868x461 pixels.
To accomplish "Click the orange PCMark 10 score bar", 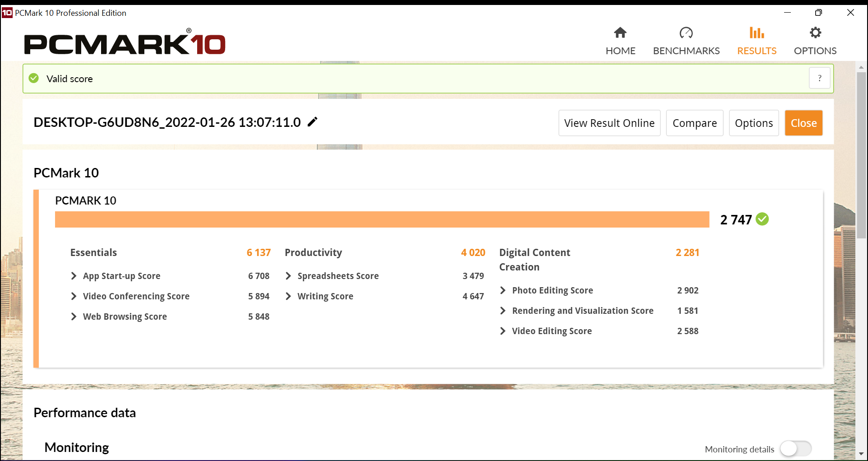I will [x=382, y=219].
